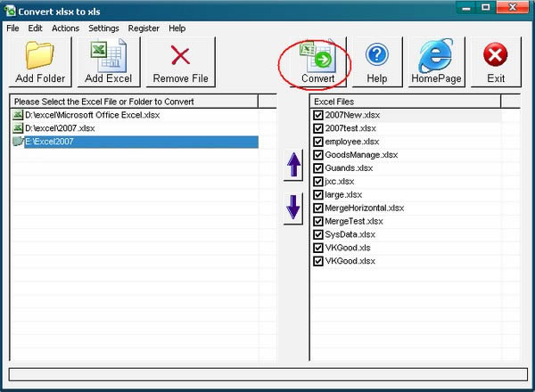This screenshot has width=535, height=392.
Task: Click the 'Please Select the Excel File' column header
Action: click(x=135, y=102)
